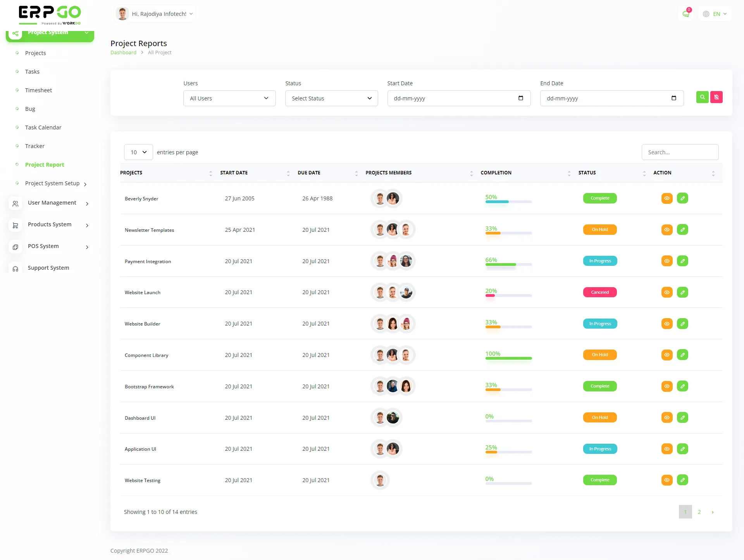
Task: Click the green search filter icon
Action: tap(702, 97)
